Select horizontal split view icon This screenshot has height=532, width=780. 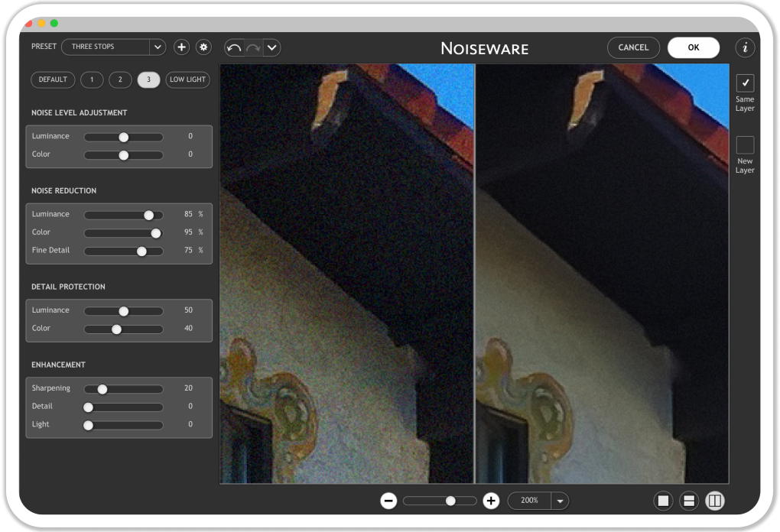pyautogui.click(x=689, y=501)
